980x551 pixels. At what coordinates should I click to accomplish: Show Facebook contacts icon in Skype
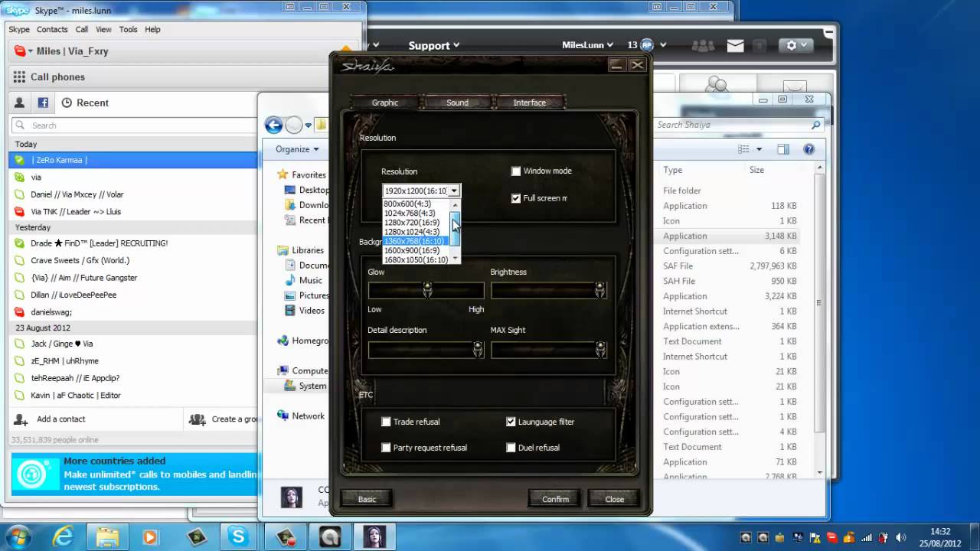[x=43, y=103]
